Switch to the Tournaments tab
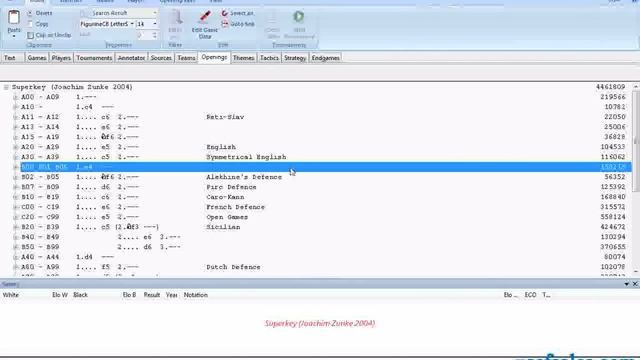This screenshot has width=640, height=360. 94,58
